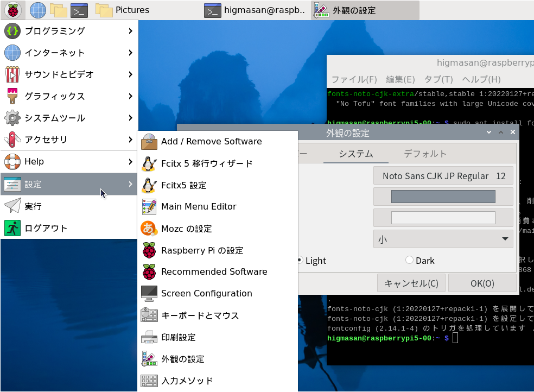Launch terminal from the taskbar icon
534x392 pixels.
tap(79, 10)
